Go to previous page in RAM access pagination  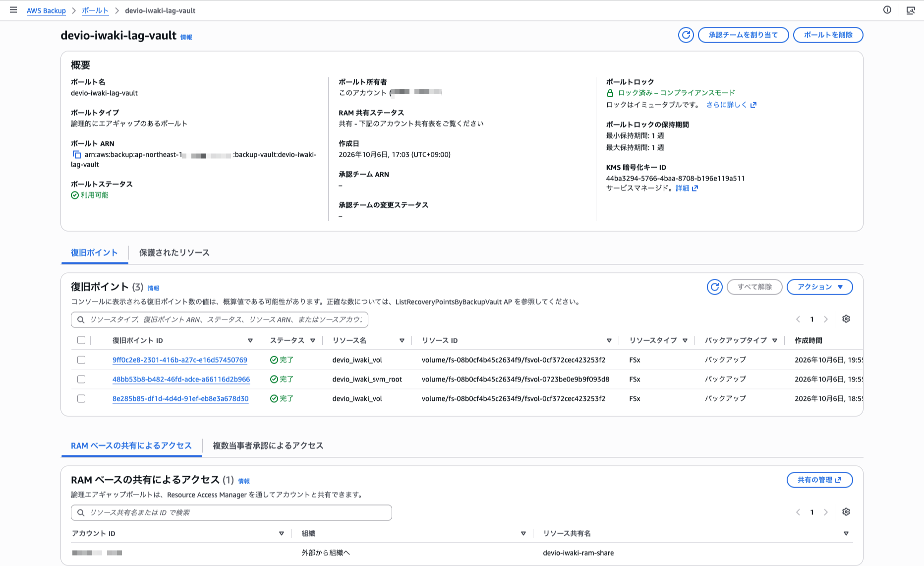(x=798, y=512)
